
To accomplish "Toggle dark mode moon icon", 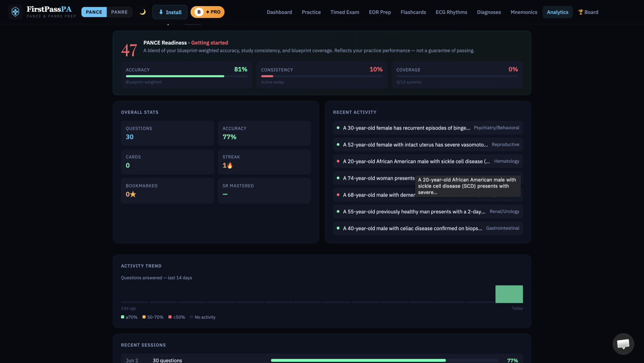I will click(x=142, y=12).
